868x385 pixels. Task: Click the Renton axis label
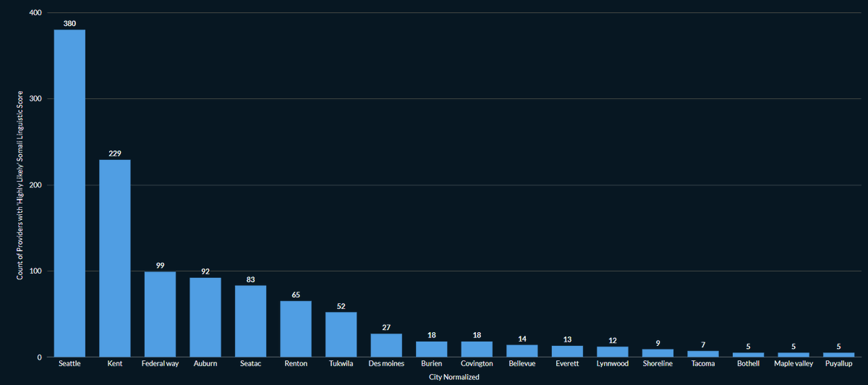pyautogui.click(x=296, y=364)
